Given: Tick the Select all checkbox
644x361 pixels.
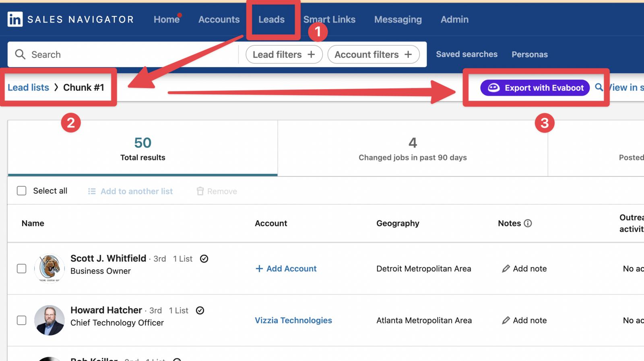Looking at the screenshot, I should coord(22,191).
